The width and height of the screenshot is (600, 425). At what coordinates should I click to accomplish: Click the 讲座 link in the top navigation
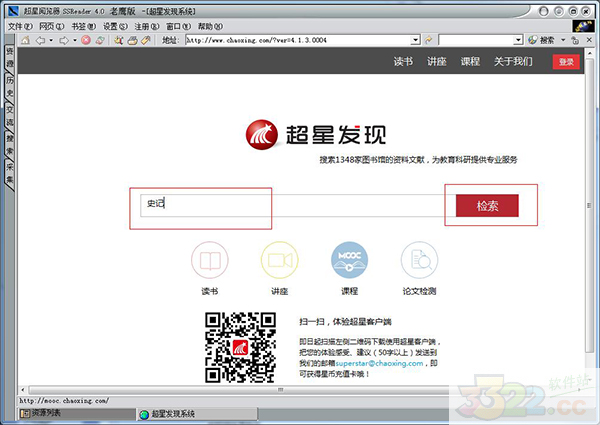[437, 61]
